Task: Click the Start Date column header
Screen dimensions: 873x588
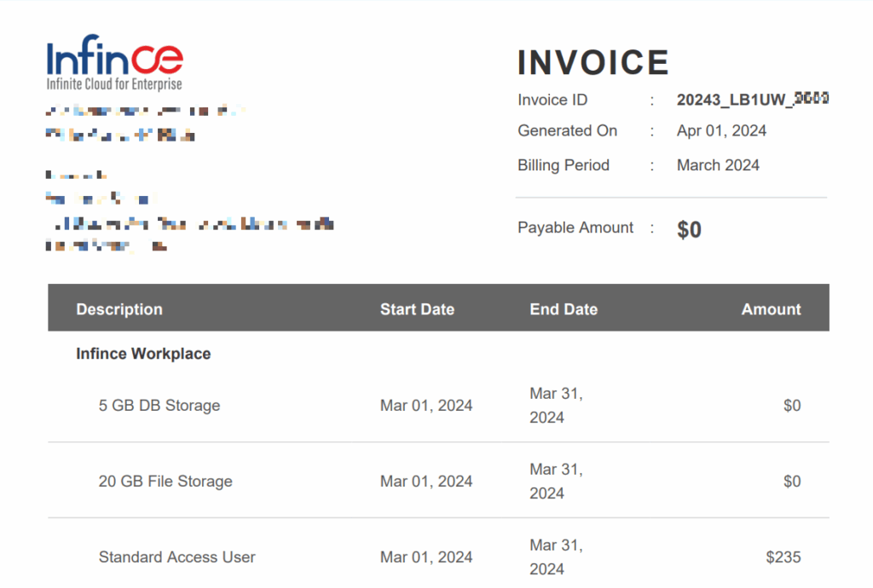Action: click(417, 309)
